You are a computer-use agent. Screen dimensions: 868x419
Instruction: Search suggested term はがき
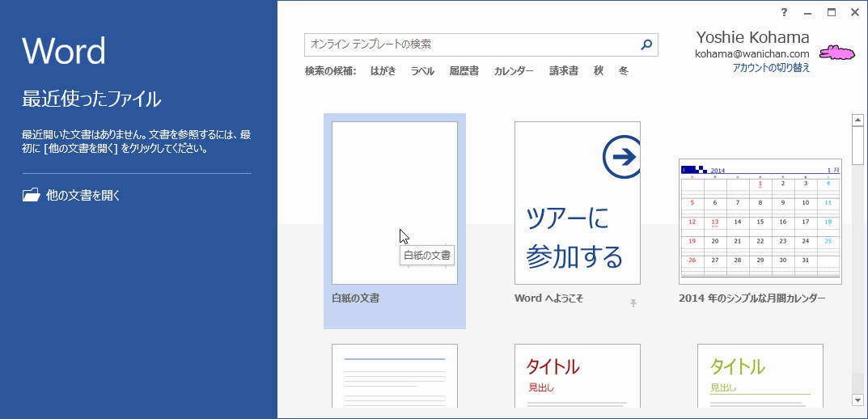pyautogui.click(x=383, y=71)
